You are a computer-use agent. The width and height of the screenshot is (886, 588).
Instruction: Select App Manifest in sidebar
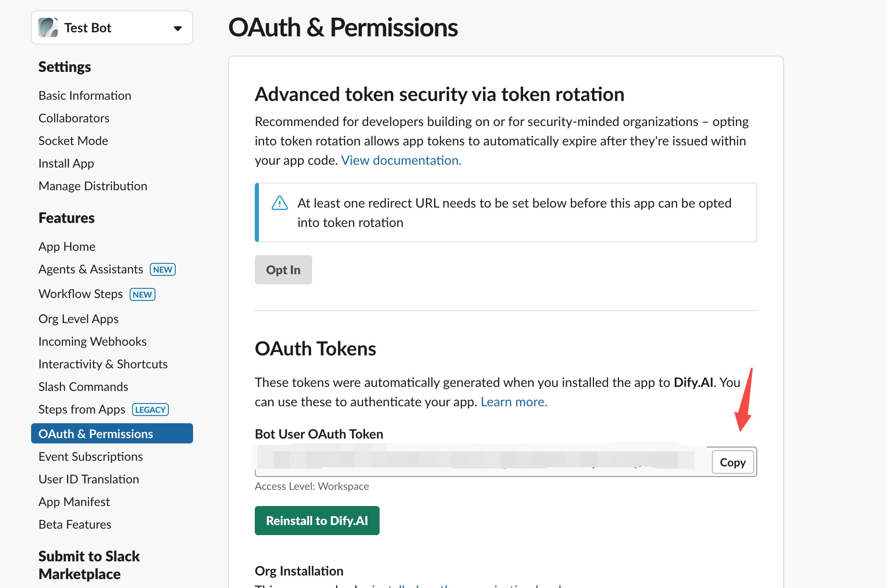click(74, 502)
